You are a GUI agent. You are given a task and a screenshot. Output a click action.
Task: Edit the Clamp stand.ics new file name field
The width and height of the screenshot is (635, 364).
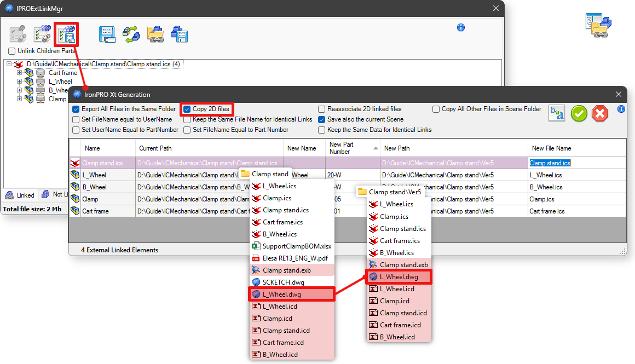(x=550, y=163)
